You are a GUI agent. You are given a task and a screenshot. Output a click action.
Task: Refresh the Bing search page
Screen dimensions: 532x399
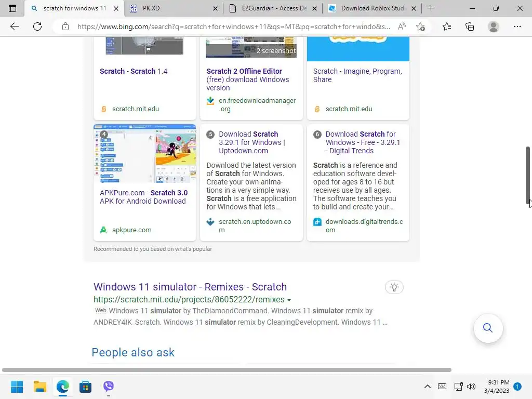click(37, 26)
